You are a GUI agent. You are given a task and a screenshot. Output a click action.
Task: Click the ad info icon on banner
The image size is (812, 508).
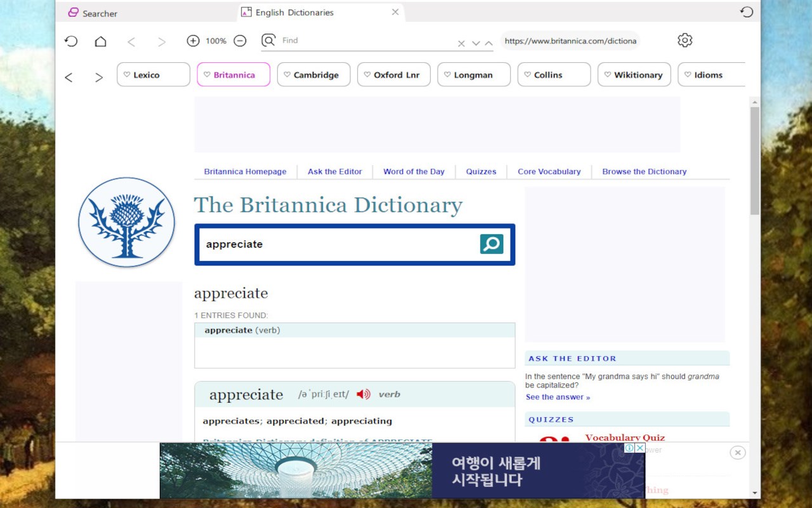(629, 448)
